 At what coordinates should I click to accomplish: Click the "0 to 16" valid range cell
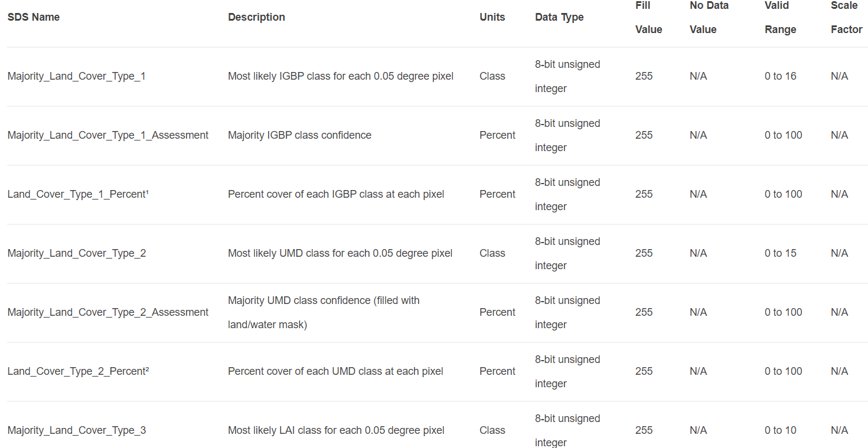781,76
